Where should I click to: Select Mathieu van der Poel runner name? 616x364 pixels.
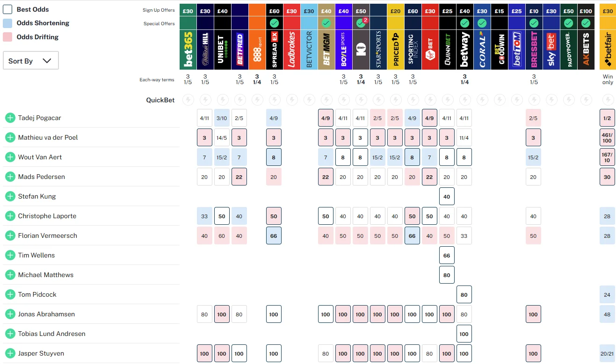point(48,137)
